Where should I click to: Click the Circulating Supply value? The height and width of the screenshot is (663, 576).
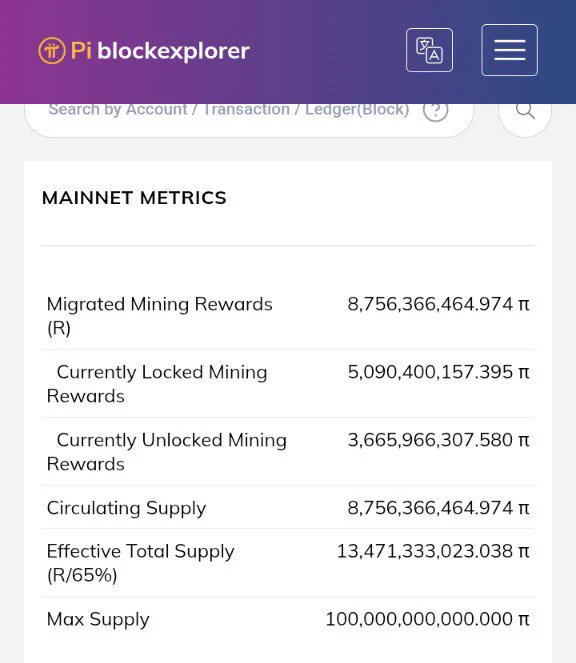tap(438, 508)
